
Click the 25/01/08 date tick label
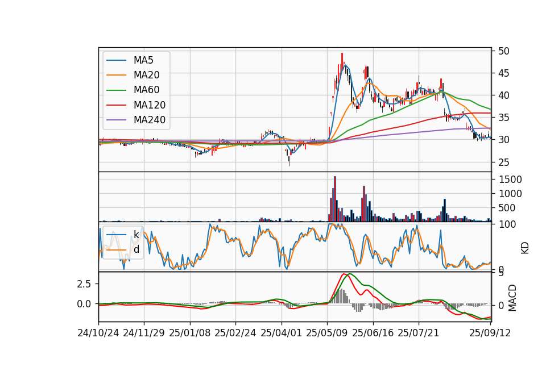click(190, 333)
